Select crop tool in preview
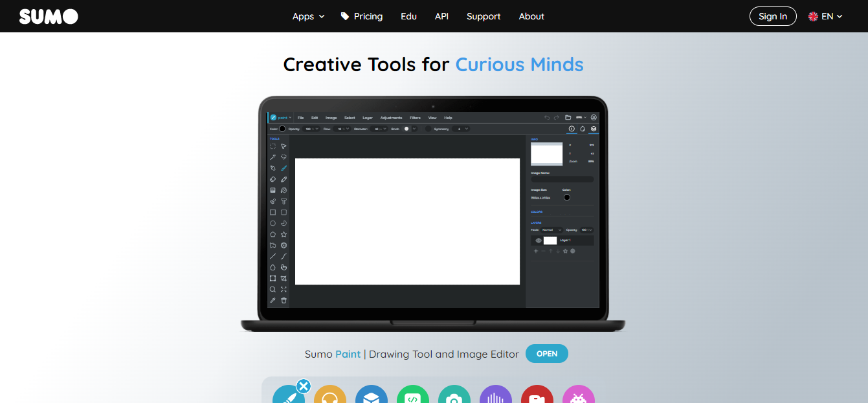This screenshot has width=868, height=403. point(284,278)
